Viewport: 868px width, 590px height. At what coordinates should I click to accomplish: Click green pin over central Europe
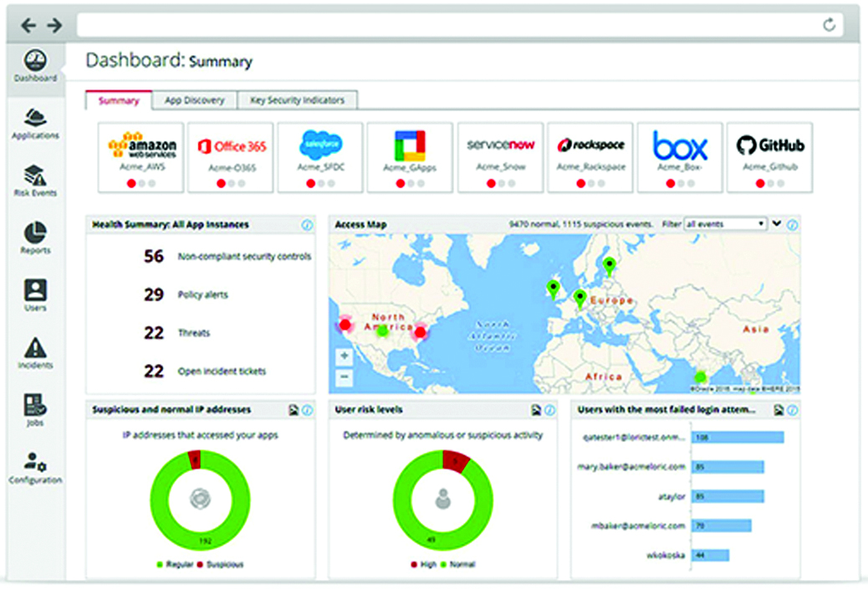click(580, 299)
